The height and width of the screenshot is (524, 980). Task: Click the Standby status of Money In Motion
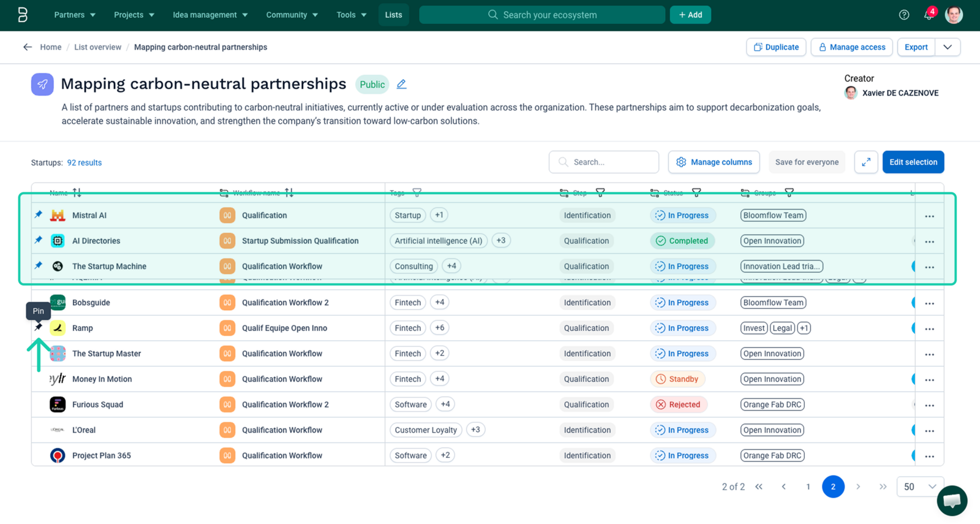coord(677,379)
